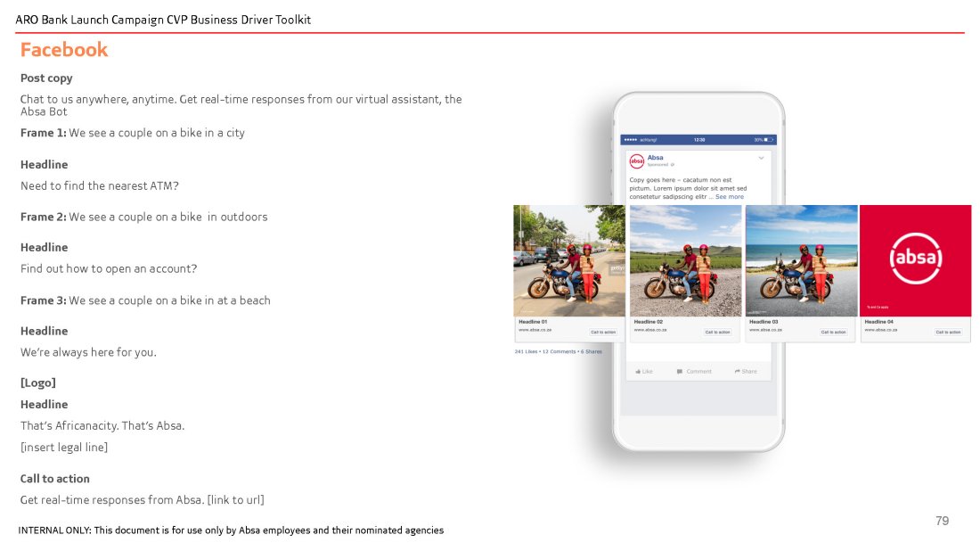The width and height of the screenshot is (980, 551).
Task: Click the 'Frame 2:' bold label
Action: pos(43,217)
